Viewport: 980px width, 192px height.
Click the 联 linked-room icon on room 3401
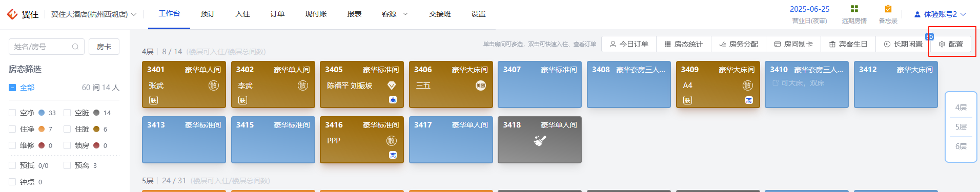[153, 100]
